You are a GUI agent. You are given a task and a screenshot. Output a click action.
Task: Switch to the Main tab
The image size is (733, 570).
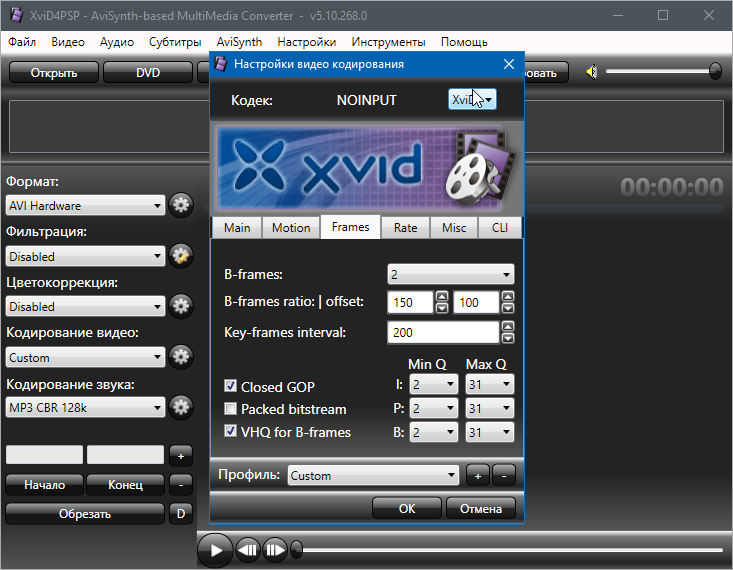(x=237, y=228)
